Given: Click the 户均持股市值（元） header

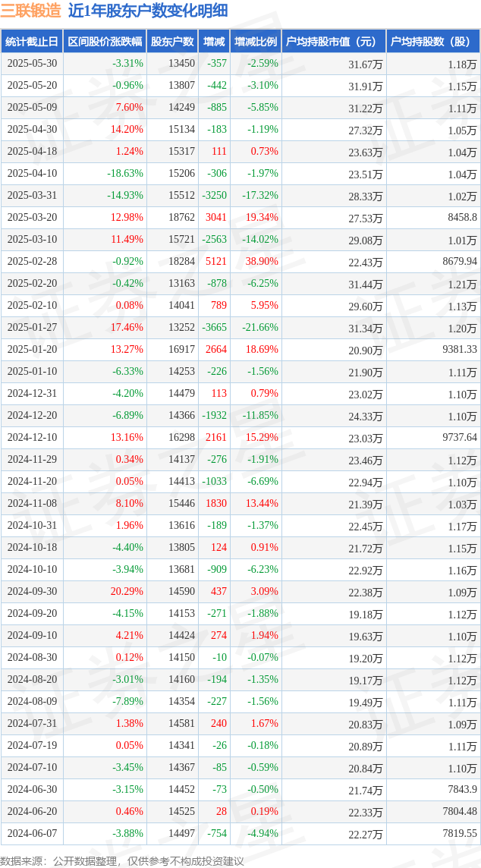Looking at the screenshot, I should pos(334,42).
